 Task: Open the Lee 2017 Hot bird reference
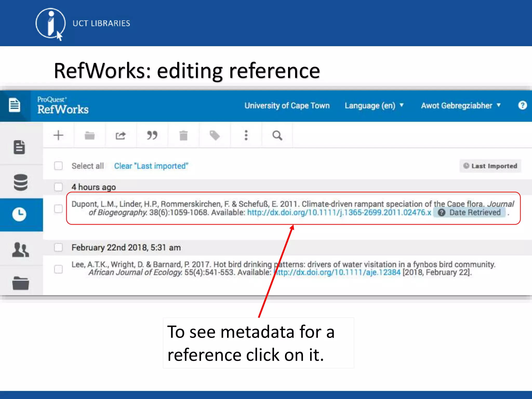[x=284, y=268]
